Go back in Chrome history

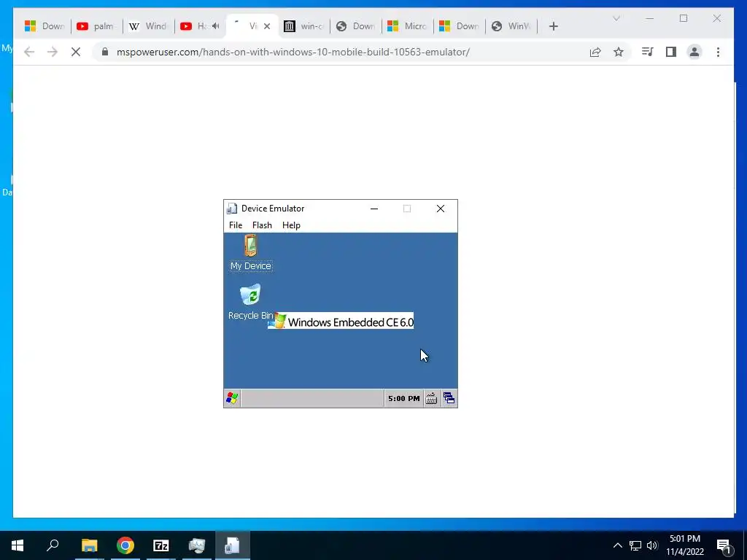tap(29, 52)
